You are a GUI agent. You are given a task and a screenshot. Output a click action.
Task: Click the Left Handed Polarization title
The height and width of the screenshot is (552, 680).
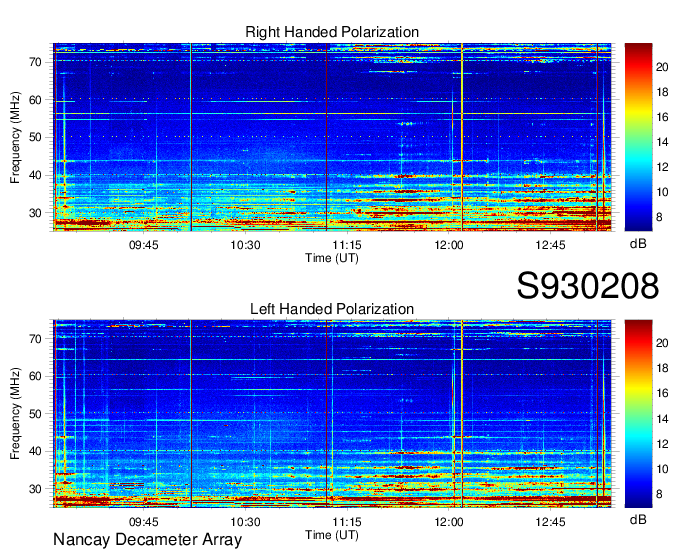tap(332, 309)
